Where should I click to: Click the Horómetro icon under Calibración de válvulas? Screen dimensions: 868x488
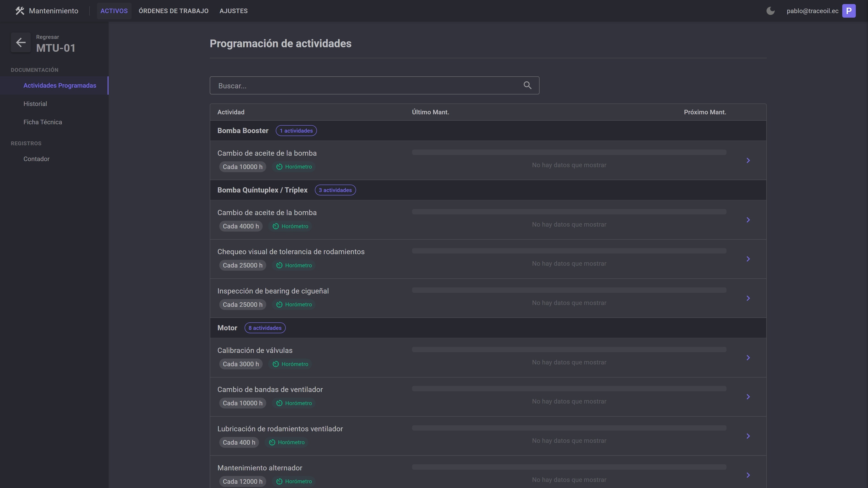276,364
